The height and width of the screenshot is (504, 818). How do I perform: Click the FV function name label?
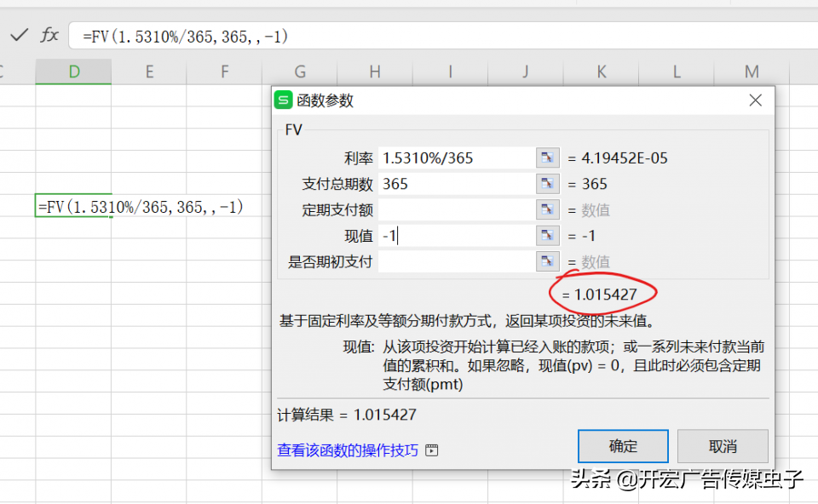pos(294,129)
